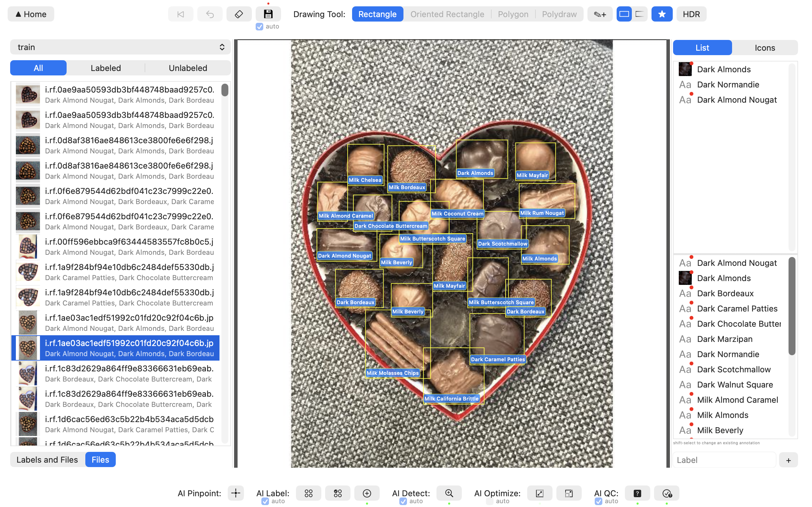Image resolution: width=812 pixels, height=507 pixels.
Task: Click the AI QC question mark button
Action: (x=637, y=493)
